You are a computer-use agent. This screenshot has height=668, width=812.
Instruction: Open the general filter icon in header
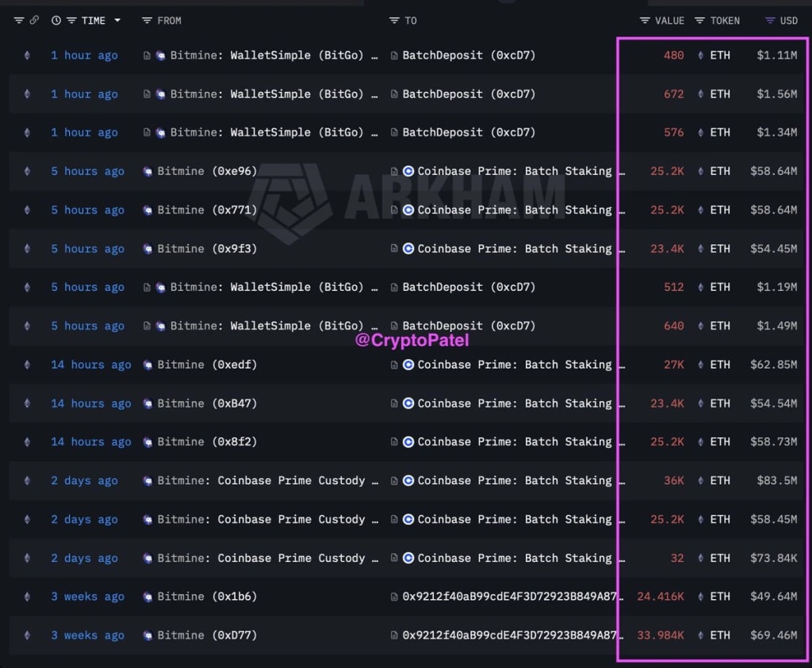click(19, 21)
